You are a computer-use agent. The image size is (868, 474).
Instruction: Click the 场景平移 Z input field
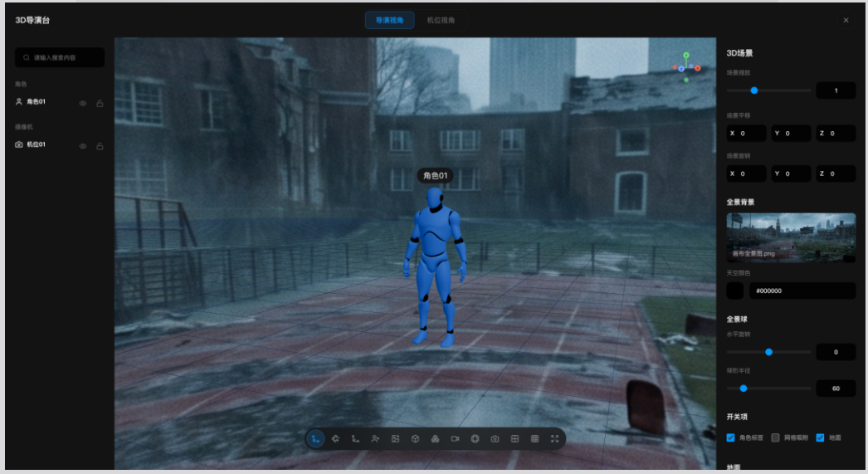click(x=836, y=134)
